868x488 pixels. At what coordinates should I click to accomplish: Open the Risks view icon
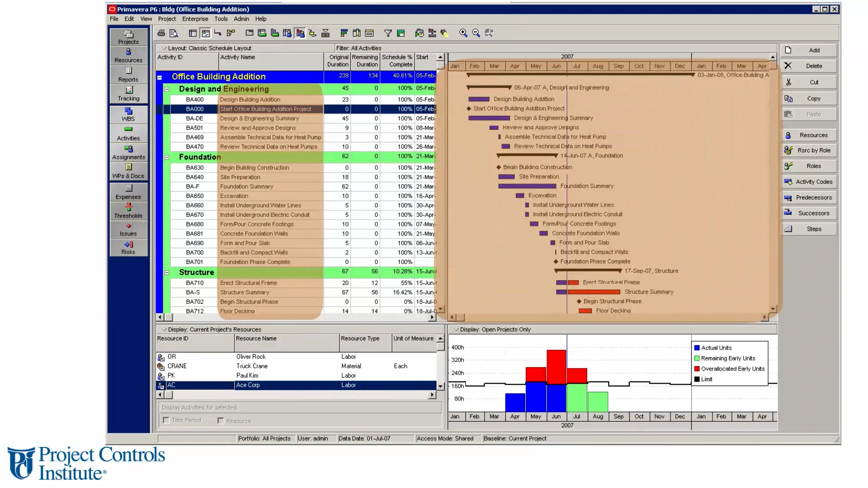(x=128, y=247)
